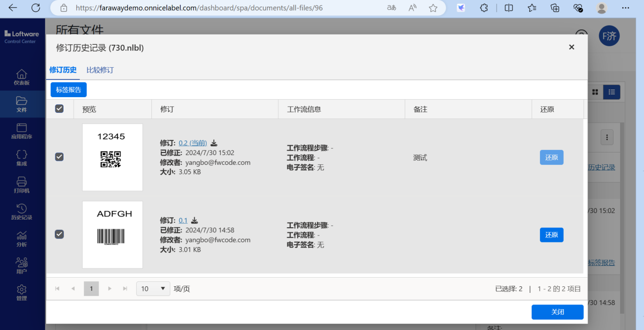This screenshot has height=330, width=644.
Task: Open browser collections icon
Action: tap(555, 8)
